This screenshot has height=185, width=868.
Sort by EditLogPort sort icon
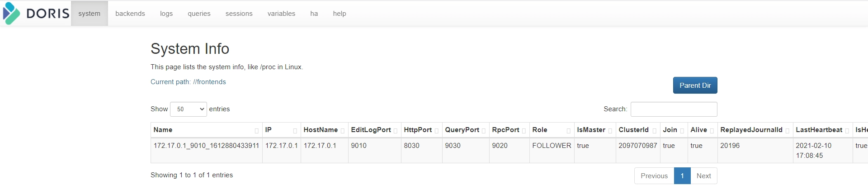[x=395, y=131]
